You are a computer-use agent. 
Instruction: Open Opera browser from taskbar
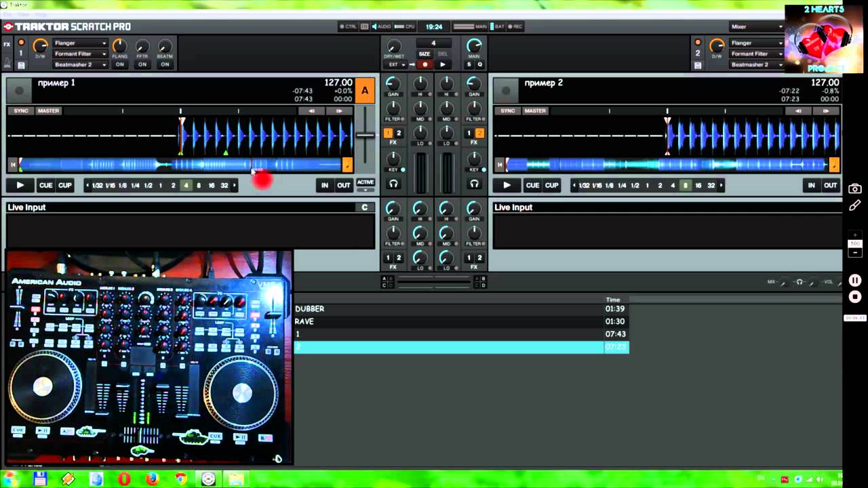coord(123,479)
